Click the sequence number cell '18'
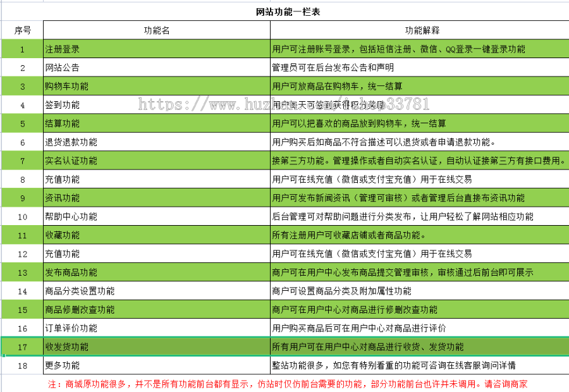The height and width of the screenshot is (392, 569). click(23, 365)
